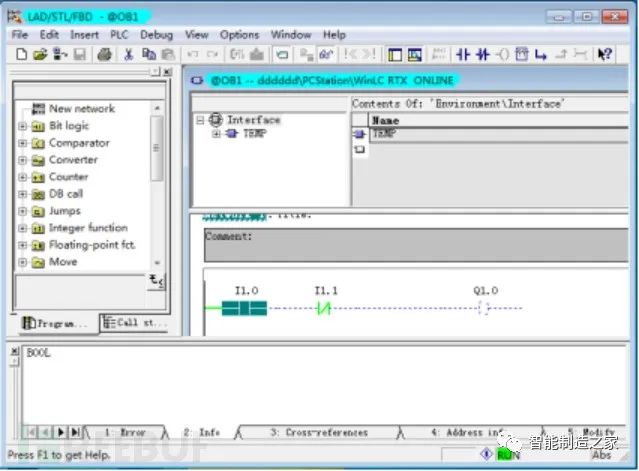
Task: Open the Debug menu
Action: (156, 34)
